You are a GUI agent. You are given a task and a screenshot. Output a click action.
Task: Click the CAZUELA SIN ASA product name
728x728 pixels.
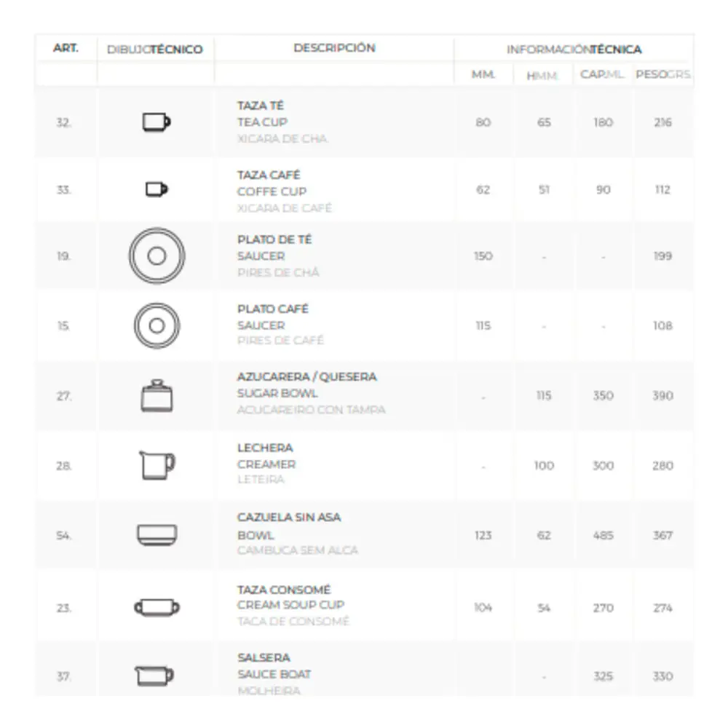click(289, 518)
